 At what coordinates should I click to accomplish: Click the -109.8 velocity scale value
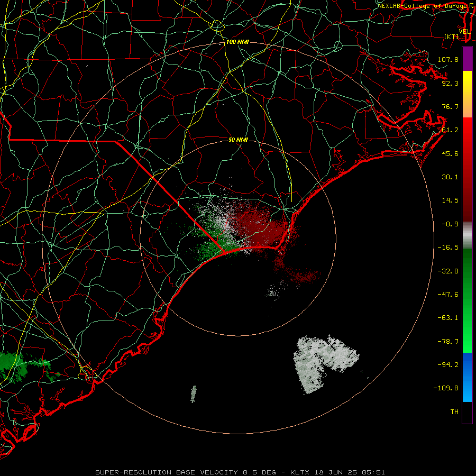(x=446, y=388)
